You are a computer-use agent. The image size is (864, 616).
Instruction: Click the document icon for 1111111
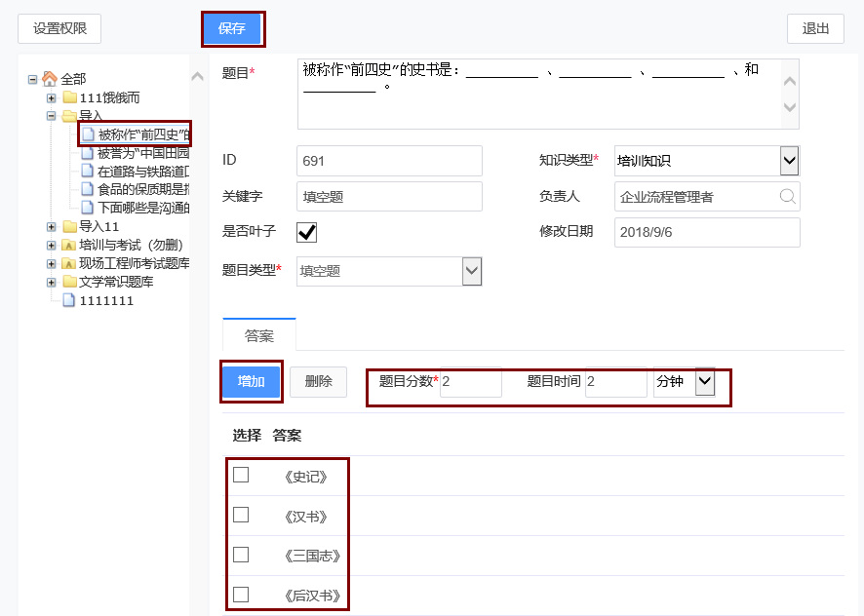(68, 301)
